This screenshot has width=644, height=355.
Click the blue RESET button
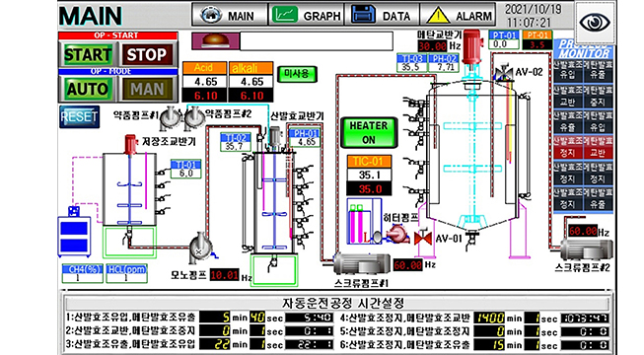pyautogui.click(x=79, y=117)
